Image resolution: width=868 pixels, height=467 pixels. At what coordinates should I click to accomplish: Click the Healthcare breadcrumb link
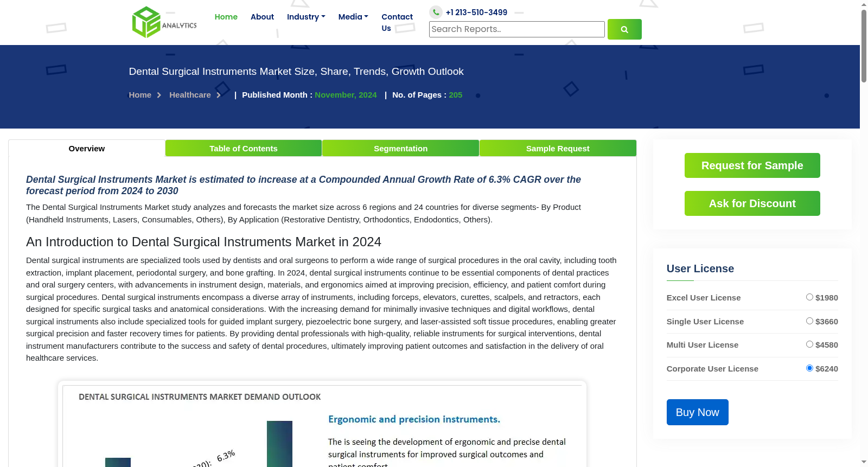[190, 95]
